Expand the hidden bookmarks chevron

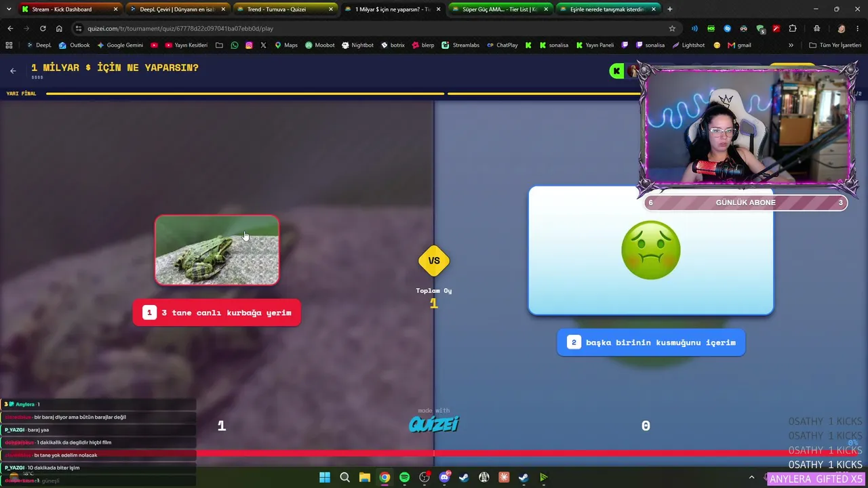(x=791, y=45)
